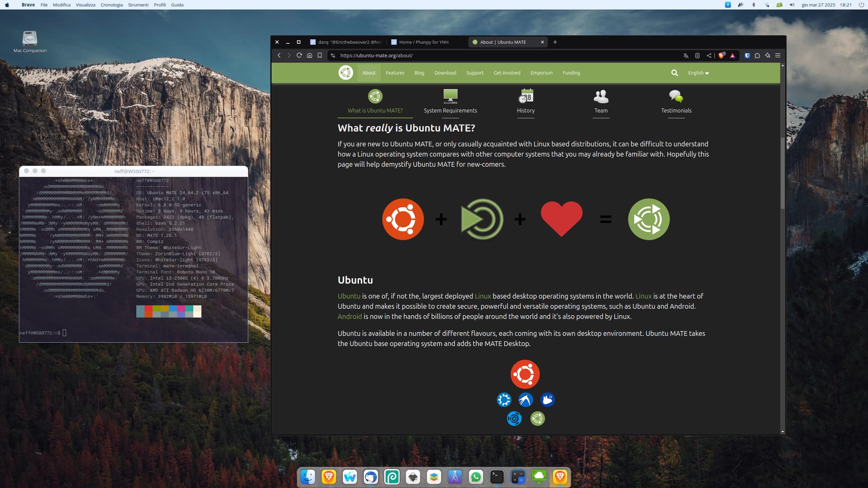Follow the green Ubuntu link starting the paragraph
868x488 pixels.
tap(349, 296)
